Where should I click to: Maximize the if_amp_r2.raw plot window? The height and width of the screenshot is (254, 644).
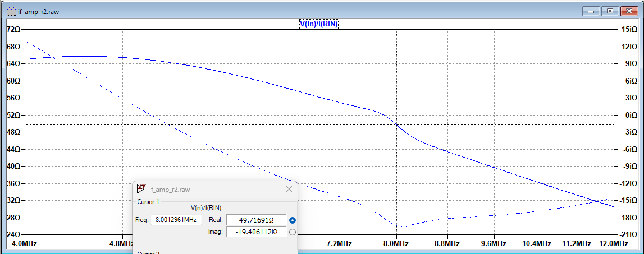(x=610, y=11)
